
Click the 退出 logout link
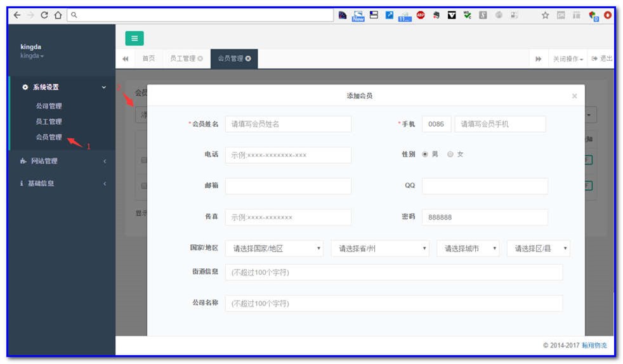point(602,58)
